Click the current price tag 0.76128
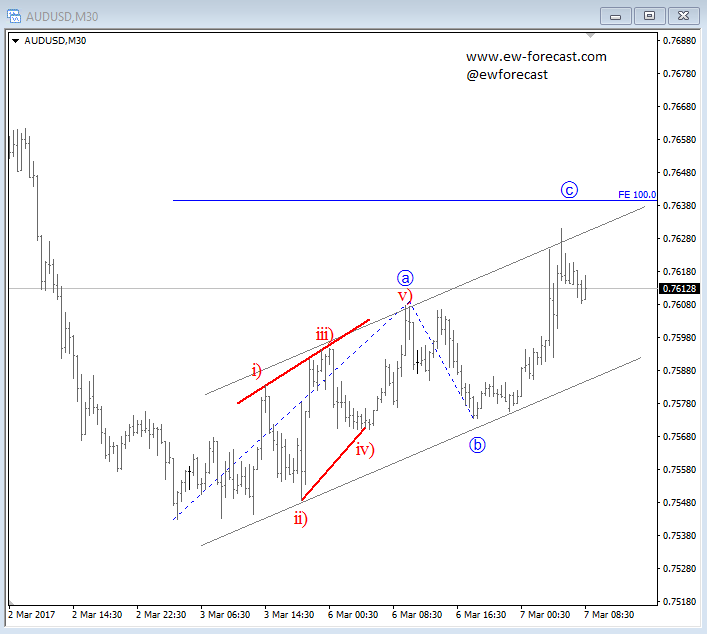707x634 pixels. tap(679, 288)
